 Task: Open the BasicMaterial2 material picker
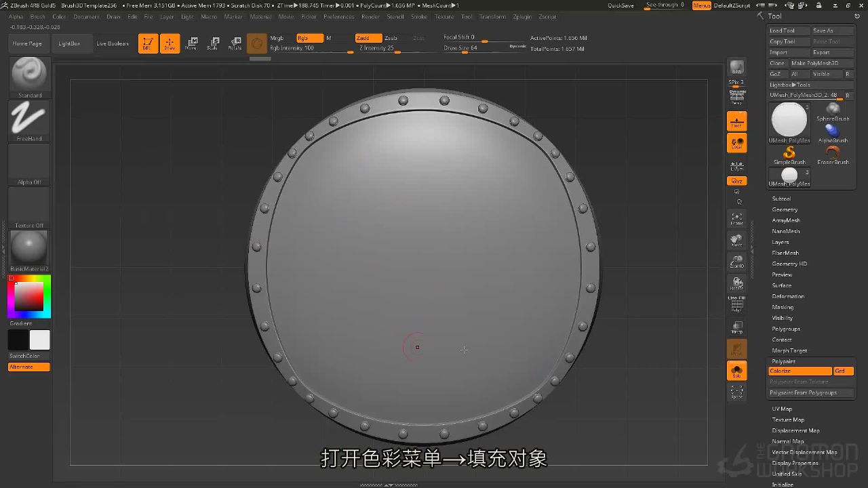pyautogui.click(x=29, y=251)
